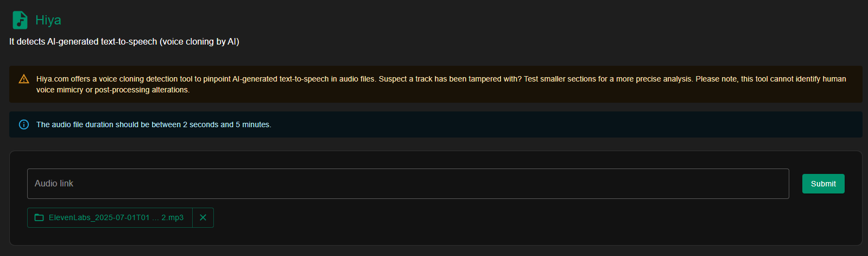Click the Hiya title text
This screenshot has width=868, height=256.
[x=48, y=20]
